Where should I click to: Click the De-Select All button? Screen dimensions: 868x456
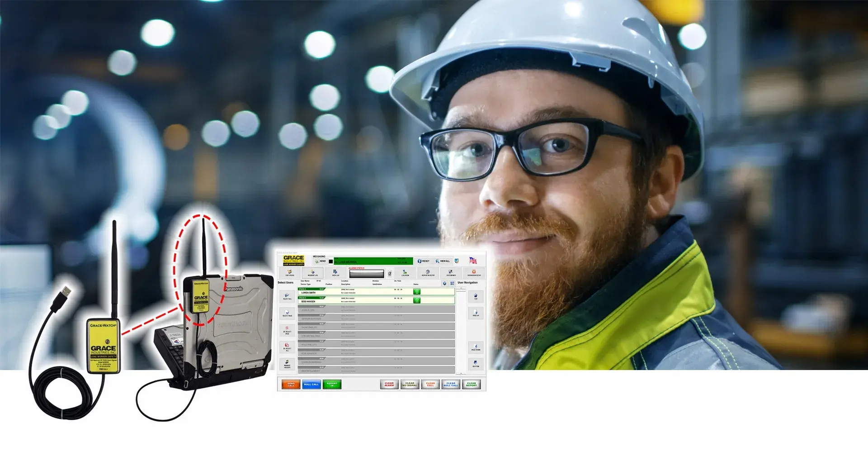pyautogui.click(x=287, y=346)
